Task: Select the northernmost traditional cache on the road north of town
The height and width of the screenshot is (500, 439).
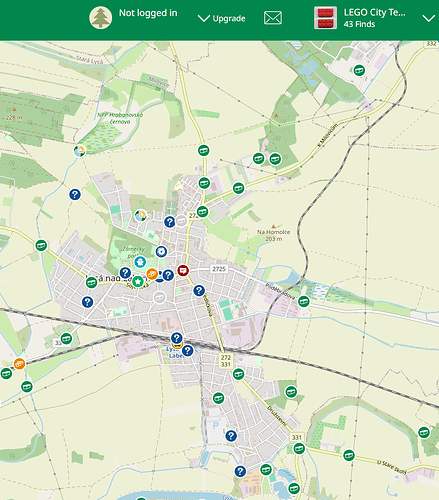Action: (x=204, y=150)
